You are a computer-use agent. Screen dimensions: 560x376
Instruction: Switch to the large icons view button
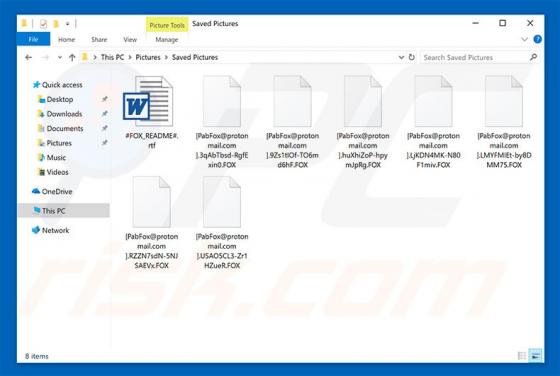[x=536, y=356]
